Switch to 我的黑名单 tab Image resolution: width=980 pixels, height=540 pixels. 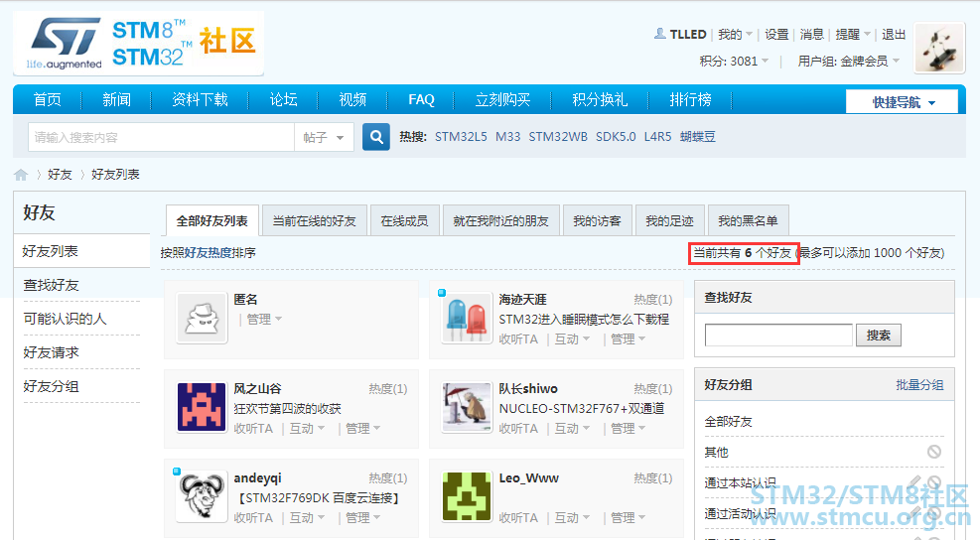pyautogui.click(x=748, y=220)
